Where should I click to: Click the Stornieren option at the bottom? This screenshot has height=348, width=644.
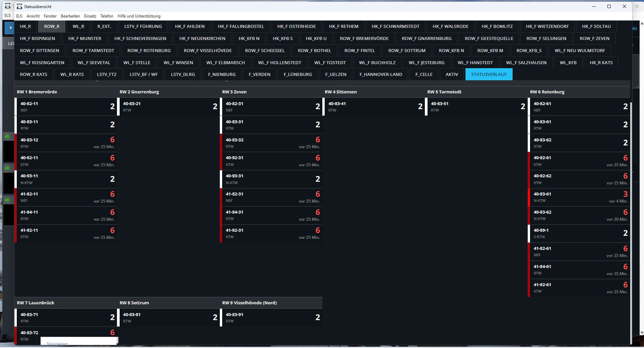pyautogui.click(x=57, y=343)
